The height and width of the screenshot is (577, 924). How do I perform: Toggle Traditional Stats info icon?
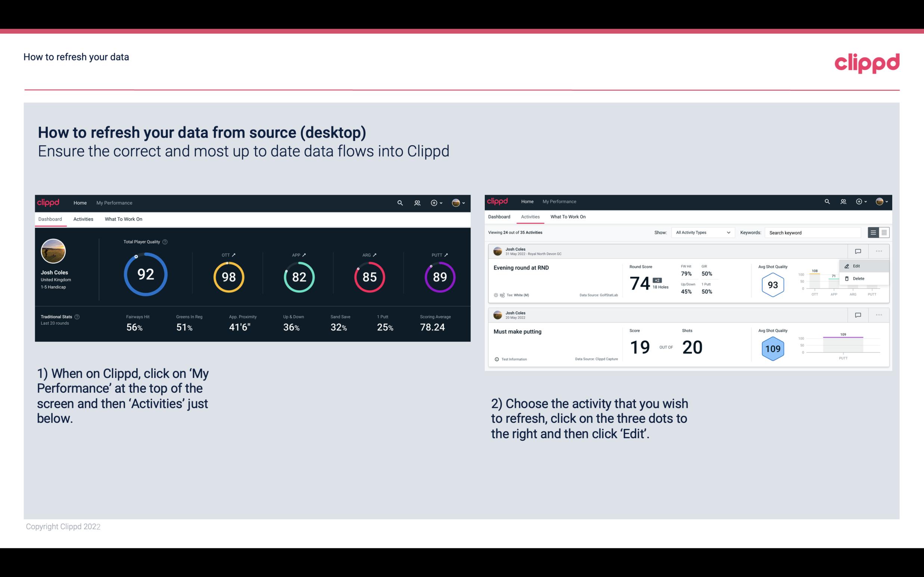click(x=79, y=316)
